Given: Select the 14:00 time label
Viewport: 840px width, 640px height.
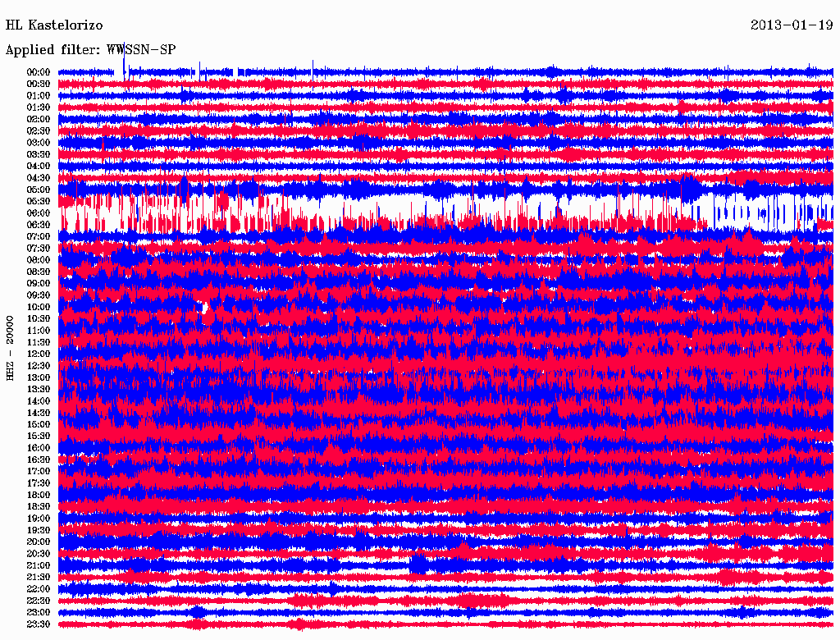Looking at the screenshot, I should point(39,401).
